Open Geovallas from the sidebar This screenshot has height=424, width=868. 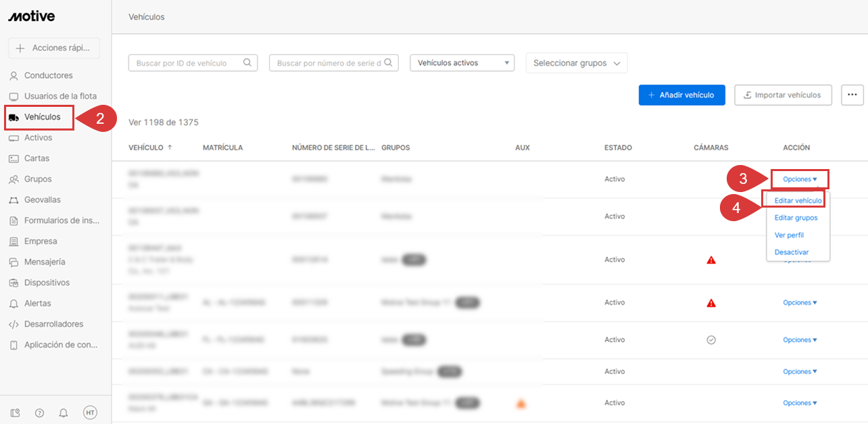[43, 199]
